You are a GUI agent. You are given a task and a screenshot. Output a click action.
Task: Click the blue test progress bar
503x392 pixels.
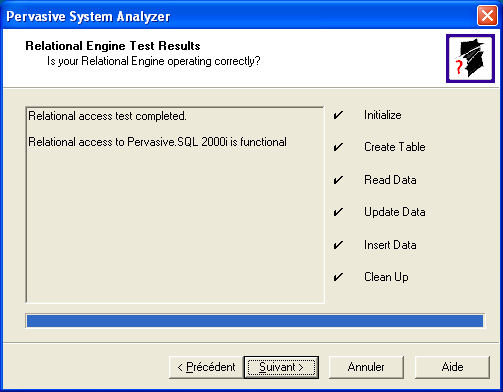(255, 321)
